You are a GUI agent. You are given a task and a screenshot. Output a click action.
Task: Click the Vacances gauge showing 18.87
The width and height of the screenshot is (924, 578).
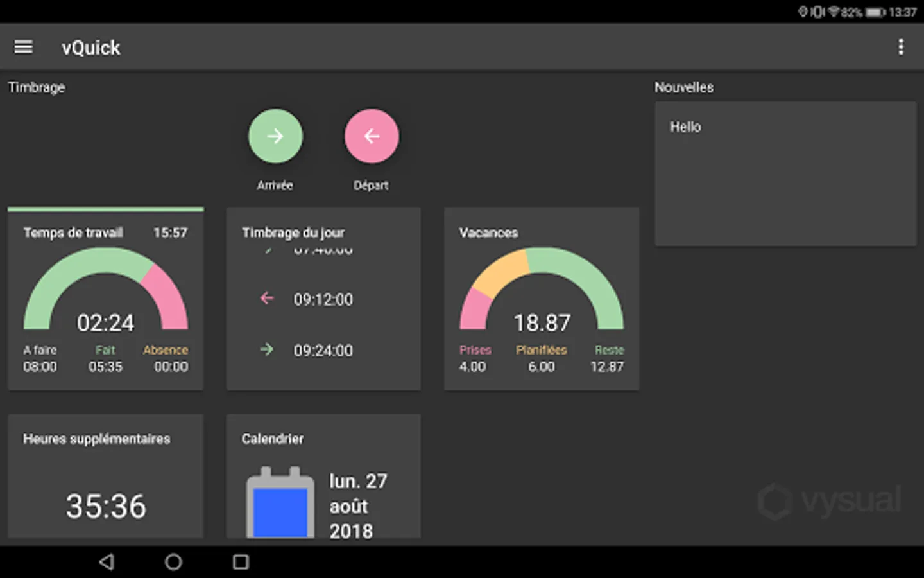tap(542, 288)
